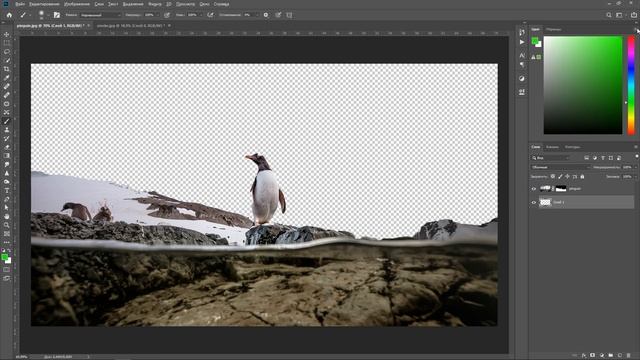
Task: Close the active pinguin document tab
Action: coord(89,26)
